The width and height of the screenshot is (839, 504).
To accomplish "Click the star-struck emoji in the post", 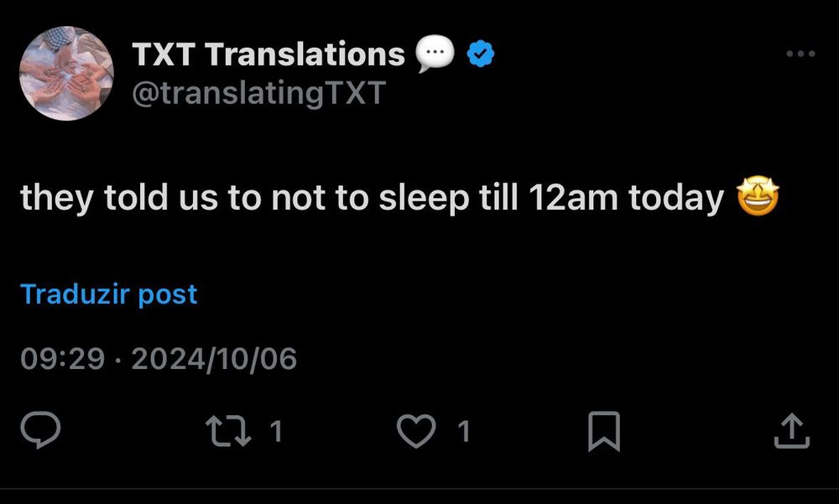I will [758, 198].
